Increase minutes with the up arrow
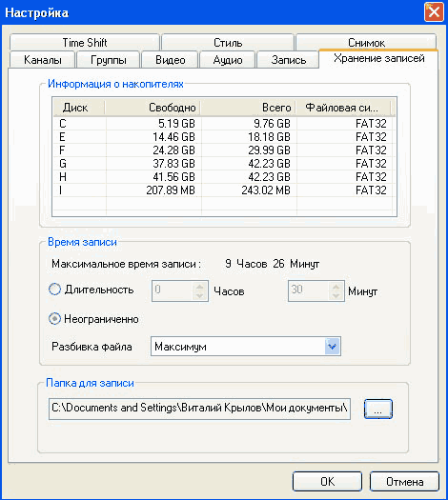This screenshot has width=448, height=500. tap(336, 286)
